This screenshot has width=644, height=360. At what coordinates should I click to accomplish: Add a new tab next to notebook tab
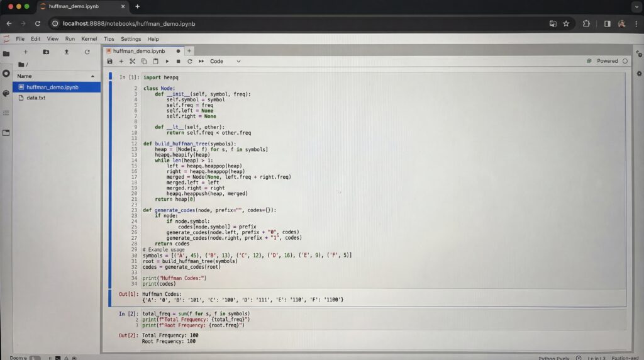click(x=189, y=51)
